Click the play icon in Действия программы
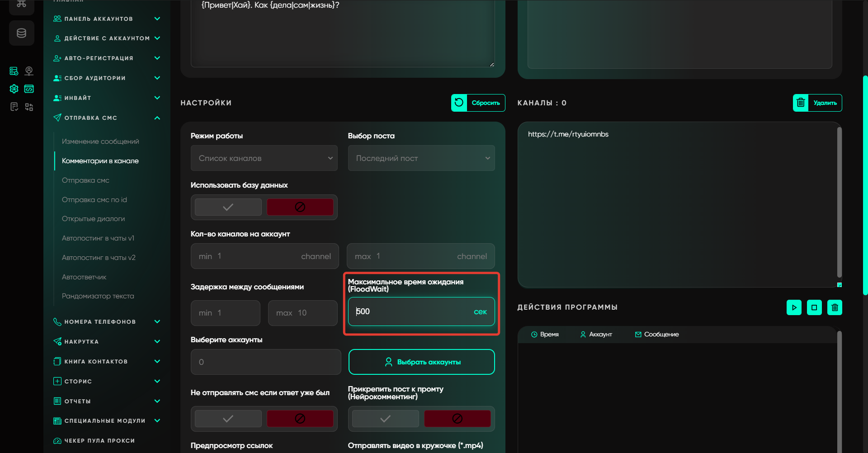868x453 pixels. coord(794,307)
